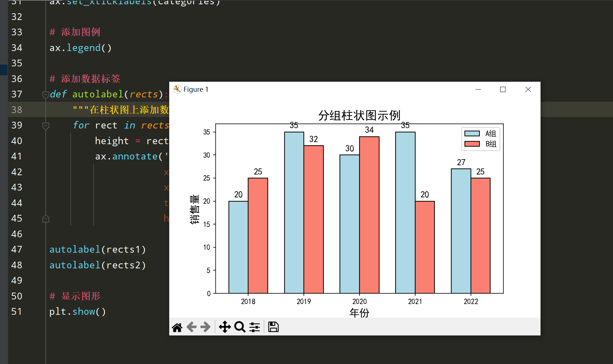Screen dimensions: 613x364
Task: Click the x-axis label 年份
Action: tap(359, 313)
